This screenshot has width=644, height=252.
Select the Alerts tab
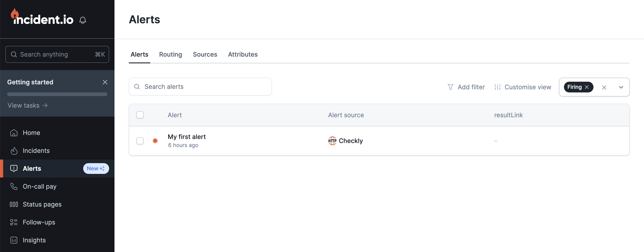pos(139,54)
